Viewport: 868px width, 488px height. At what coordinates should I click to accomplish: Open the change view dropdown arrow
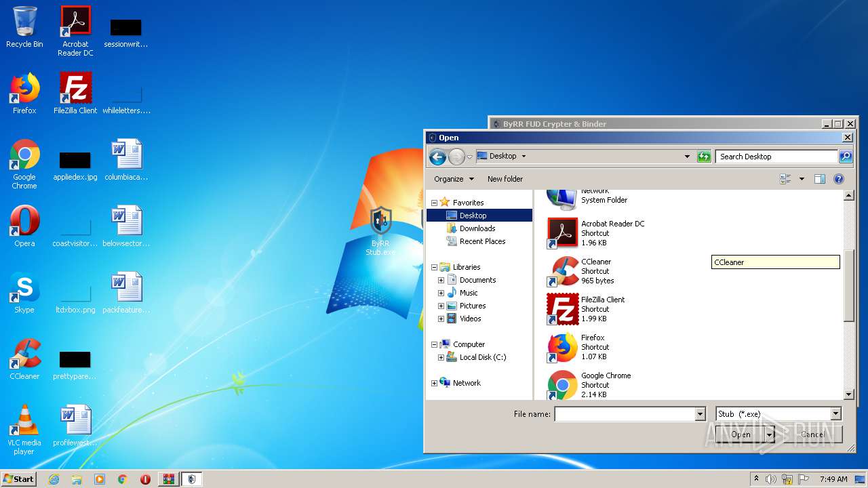tap(802, 179)
